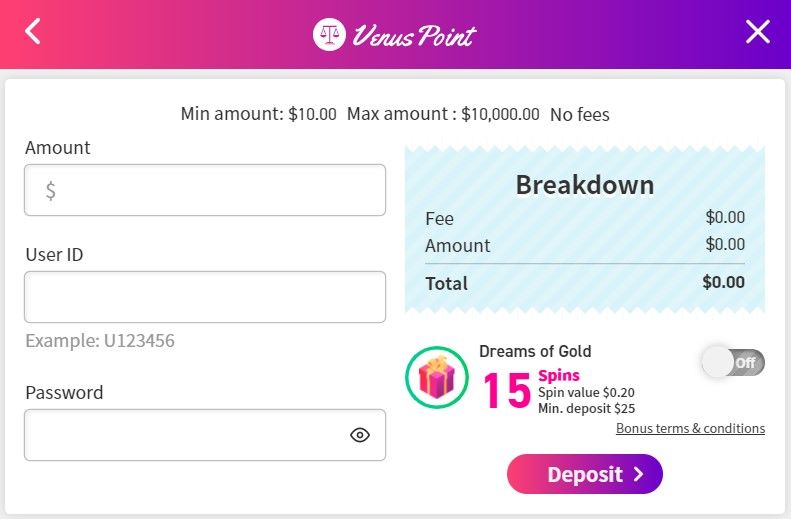Open Bonus terms & conditions link
Screen dimensions: 791x519
[x=690, y=428]
